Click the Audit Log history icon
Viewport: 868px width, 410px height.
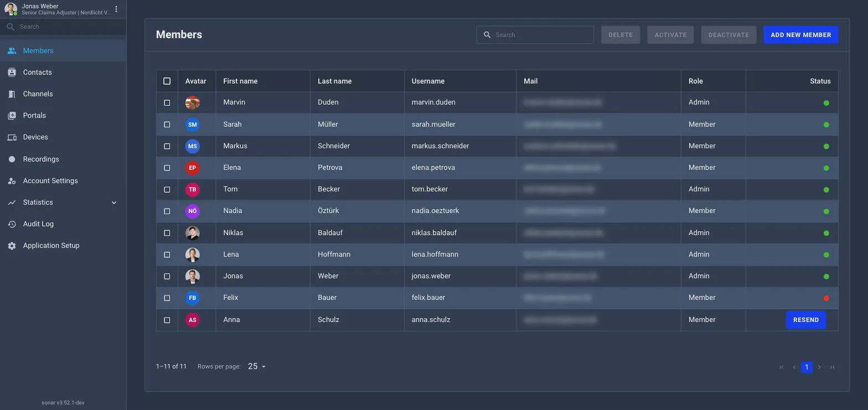click(x=12, y=224)
